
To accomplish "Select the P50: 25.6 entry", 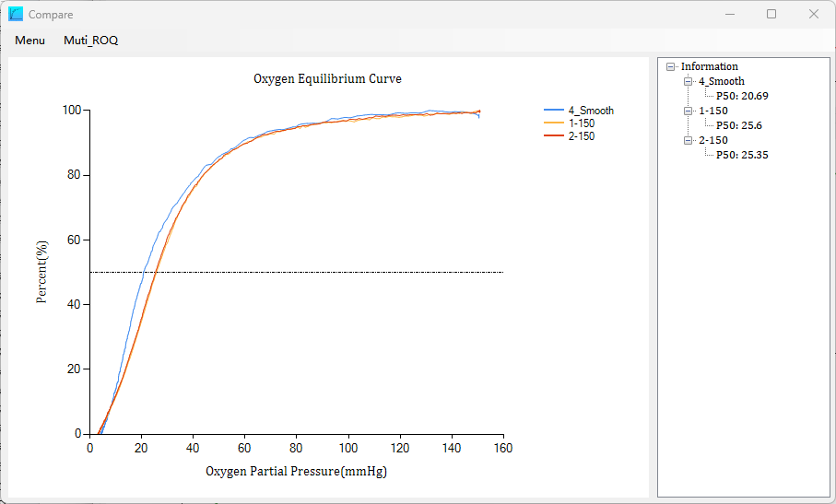I will coord(739,125).
